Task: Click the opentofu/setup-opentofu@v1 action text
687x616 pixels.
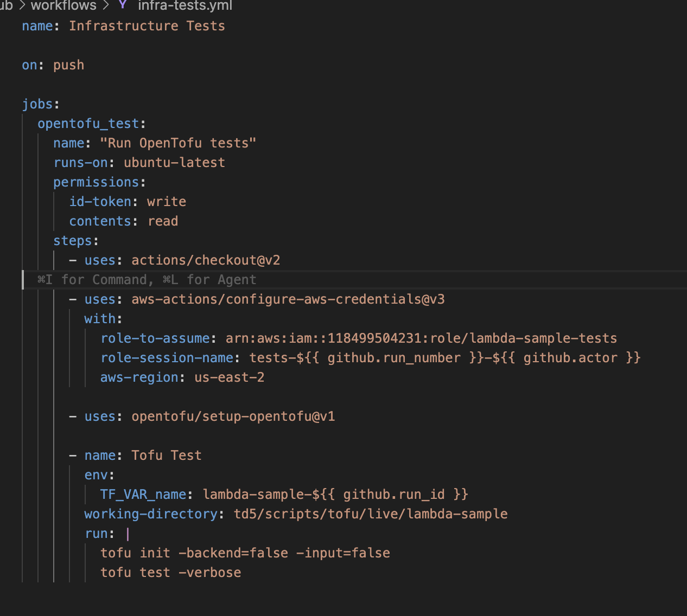Action: pos(233,416)
